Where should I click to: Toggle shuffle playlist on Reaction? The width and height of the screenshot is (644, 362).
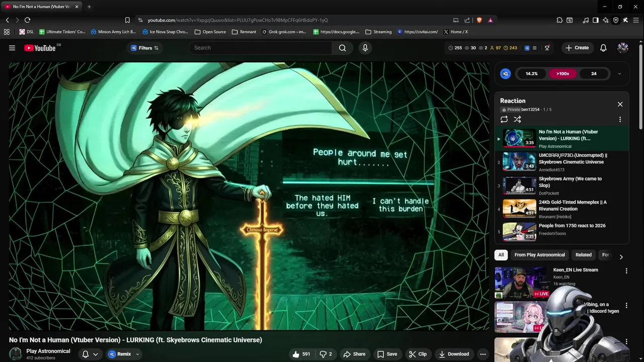point(517,119)
